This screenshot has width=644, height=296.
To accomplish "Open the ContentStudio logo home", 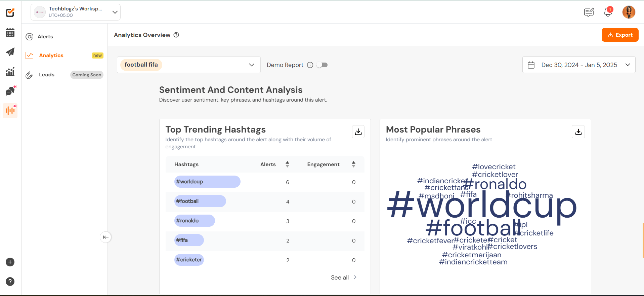I will click(10, 13).
